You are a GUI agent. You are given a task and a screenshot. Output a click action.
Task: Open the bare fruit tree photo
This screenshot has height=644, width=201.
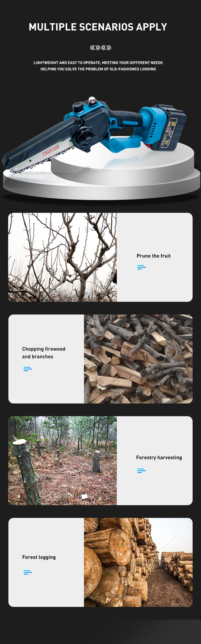click(62, 257)
